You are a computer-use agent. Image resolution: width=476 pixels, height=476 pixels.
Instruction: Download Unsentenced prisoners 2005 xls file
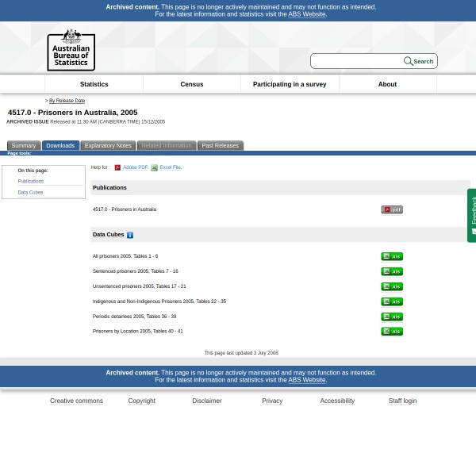pyautogui.click(x=392, y=286)
